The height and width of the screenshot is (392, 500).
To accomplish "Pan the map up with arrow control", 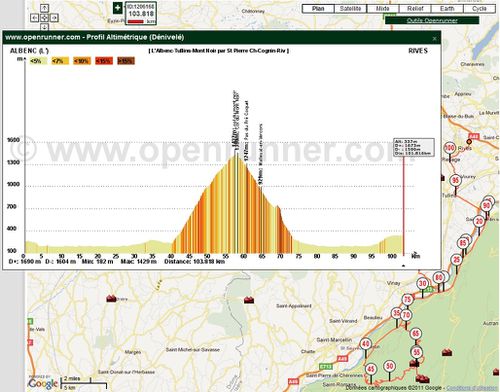I will [45, 8].
